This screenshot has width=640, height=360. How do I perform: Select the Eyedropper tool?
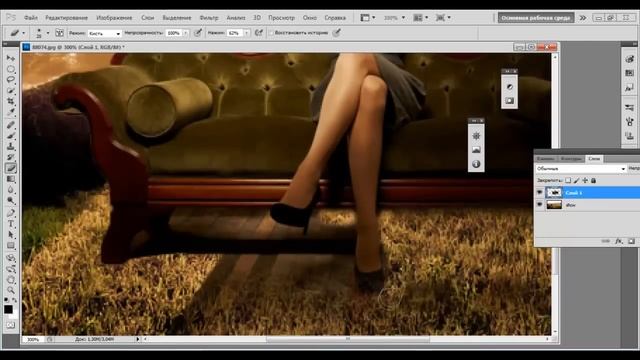11,112
